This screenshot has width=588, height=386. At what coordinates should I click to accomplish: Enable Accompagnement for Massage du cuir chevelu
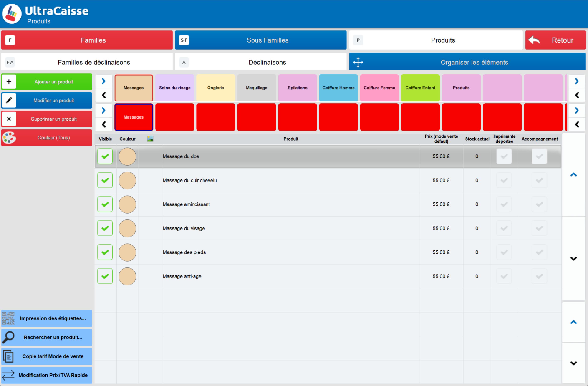coord(539,180)
